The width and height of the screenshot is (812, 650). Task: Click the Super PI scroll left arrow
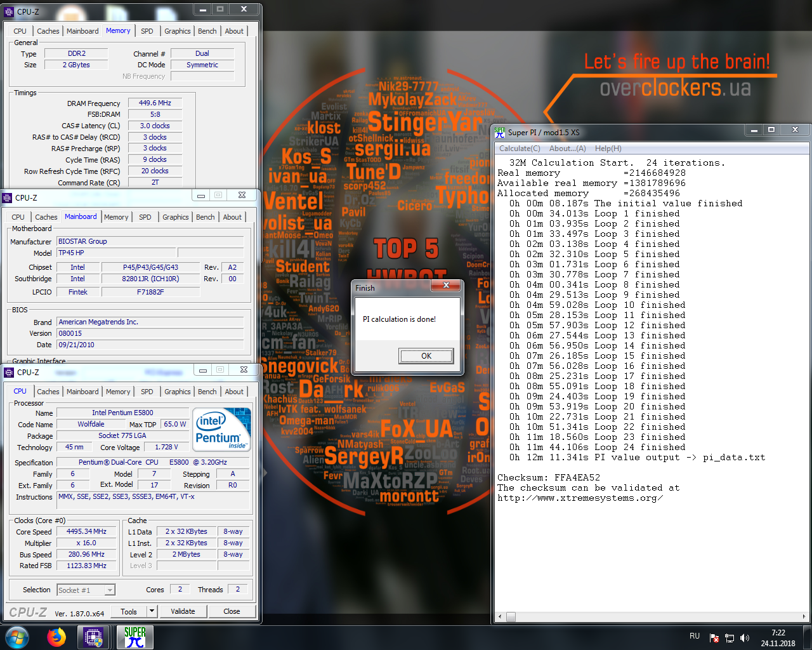point(501,616)
